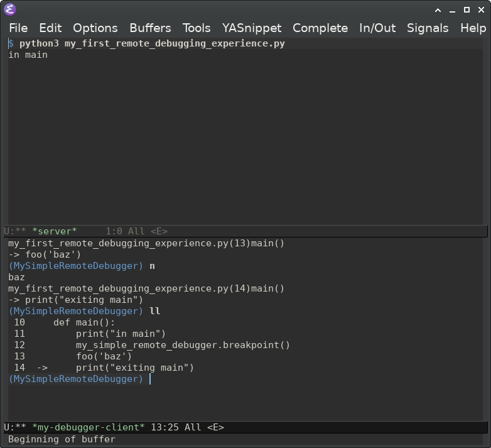Click the 'All' indicator in debugger-client mode line
The height and width of the screenshot is (448, 491).
pyautogui.click(x=193, y=427)
